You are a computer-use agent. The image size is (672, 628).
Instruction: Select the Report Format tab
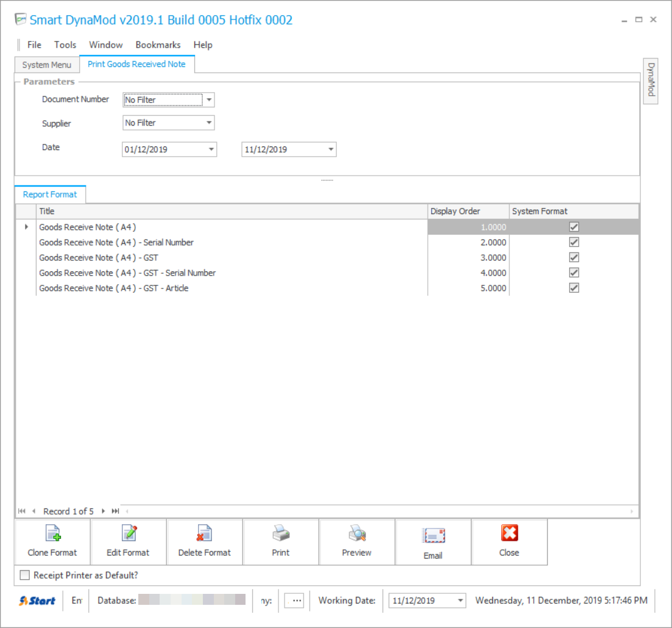[50, 194]
